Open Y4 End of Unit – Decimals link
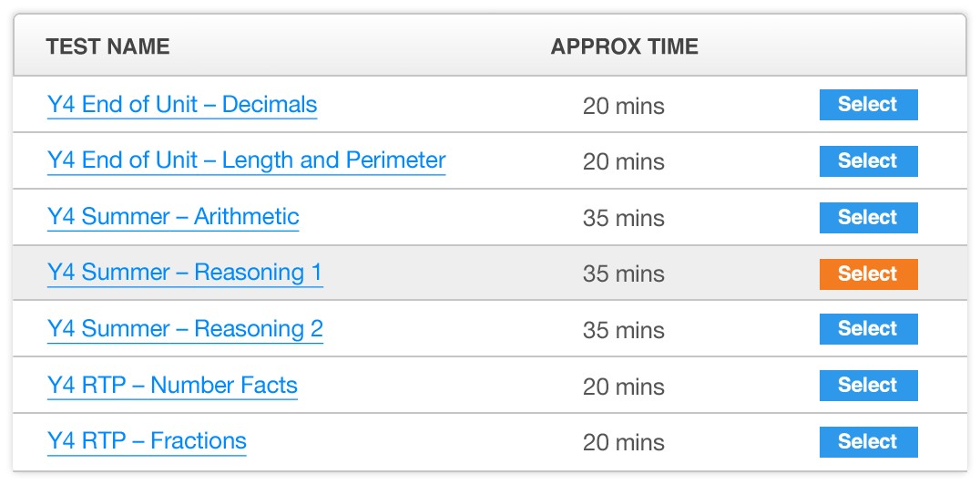980x485 pixels. coord(182,105)
